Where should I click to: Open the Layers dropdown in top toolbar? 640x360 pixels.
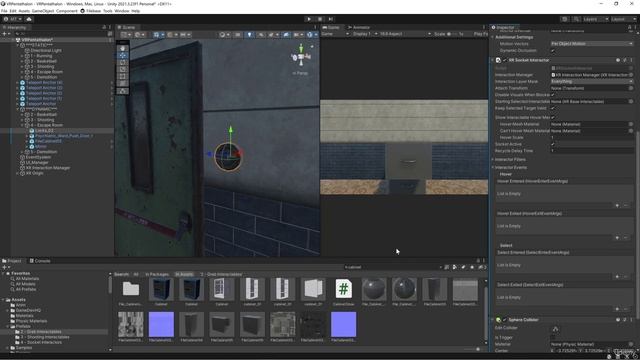point(595,19)
